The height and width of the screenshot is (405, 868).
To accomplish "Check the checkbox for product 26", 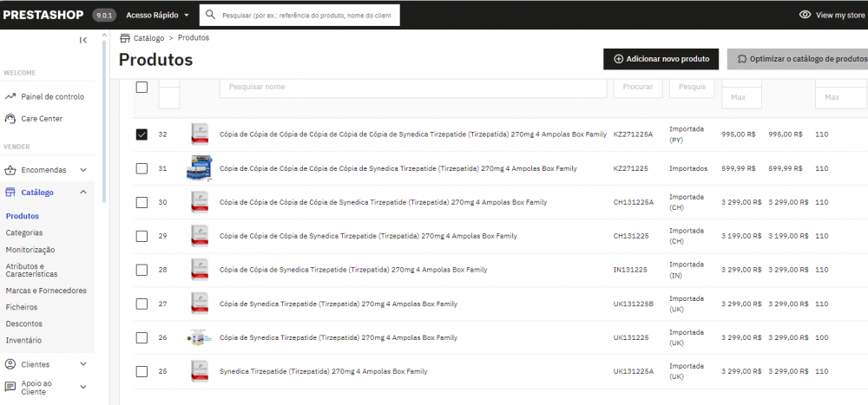I will (x=141, y=337).
